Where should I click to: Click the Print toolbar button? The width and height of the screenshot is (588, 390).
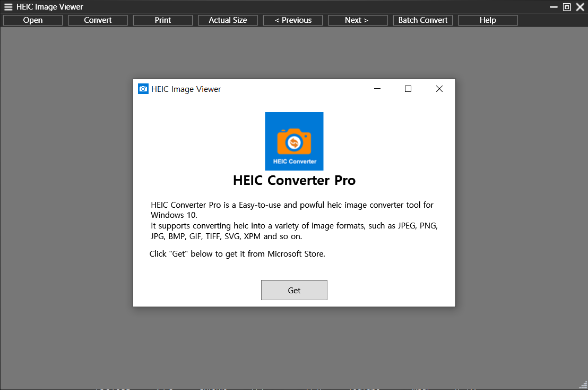163,20
